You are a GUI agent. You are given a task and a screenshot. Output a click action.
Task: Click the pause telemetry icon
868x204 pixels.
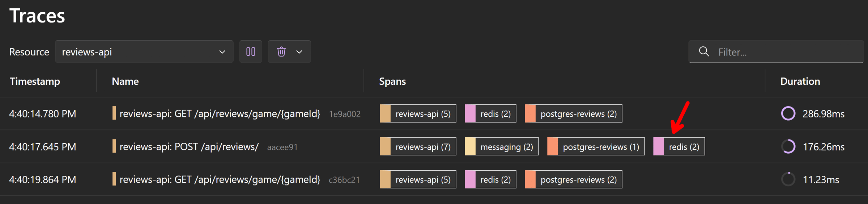pyautogui.click(x=251, y=51)
